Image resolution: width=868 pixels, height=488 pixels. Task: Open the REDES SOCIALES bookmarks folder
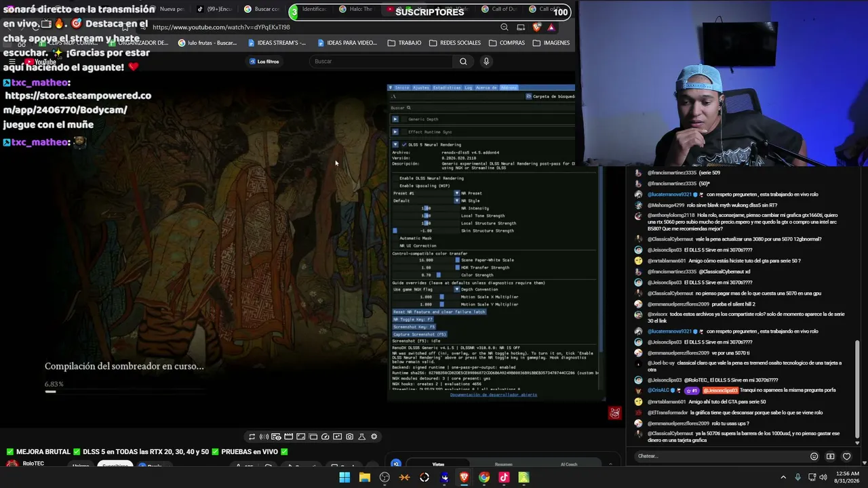click(455, 43)
